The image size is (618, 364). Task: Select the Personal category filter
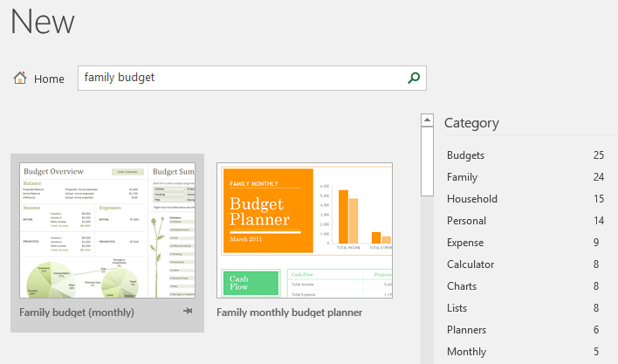525,221
